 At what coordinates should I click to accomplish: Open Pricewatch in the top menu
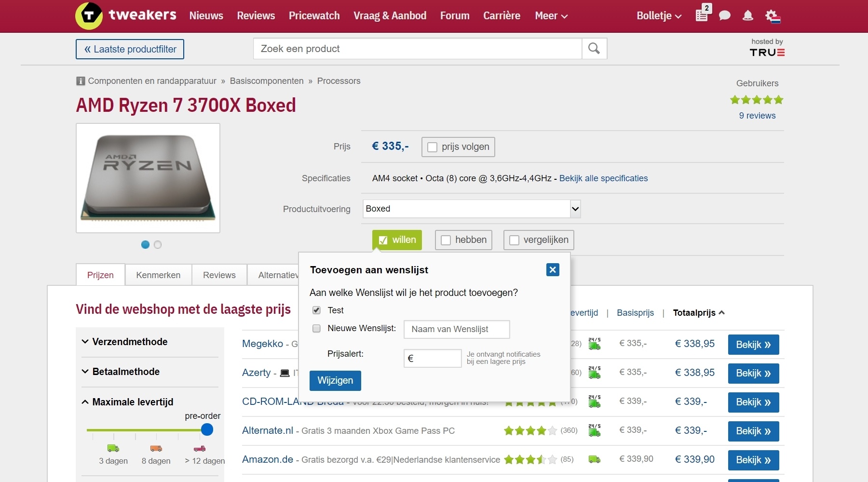pos(314,16)
